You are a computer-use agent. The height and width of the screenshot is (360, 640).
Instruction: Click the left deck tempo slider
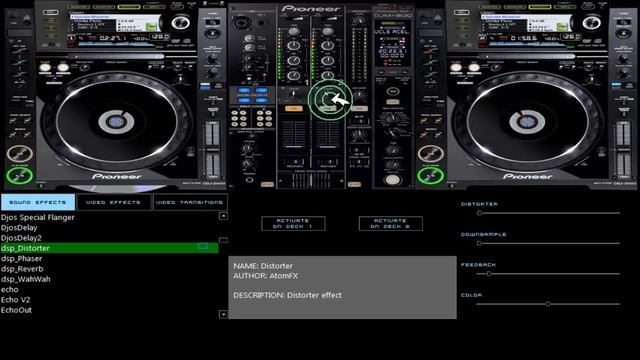(x=212, y=149)
